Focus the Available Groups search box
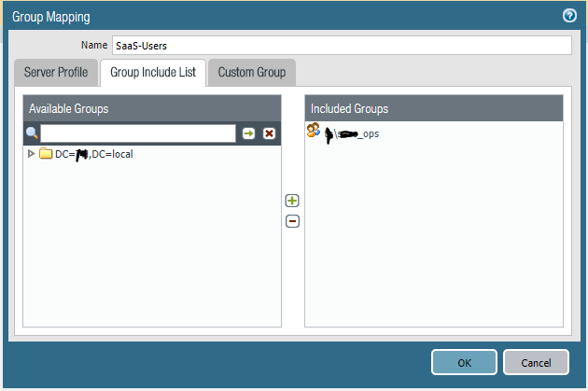Viewport: 588px width, 391px height. pyautogui.click(x=137, y=133)
